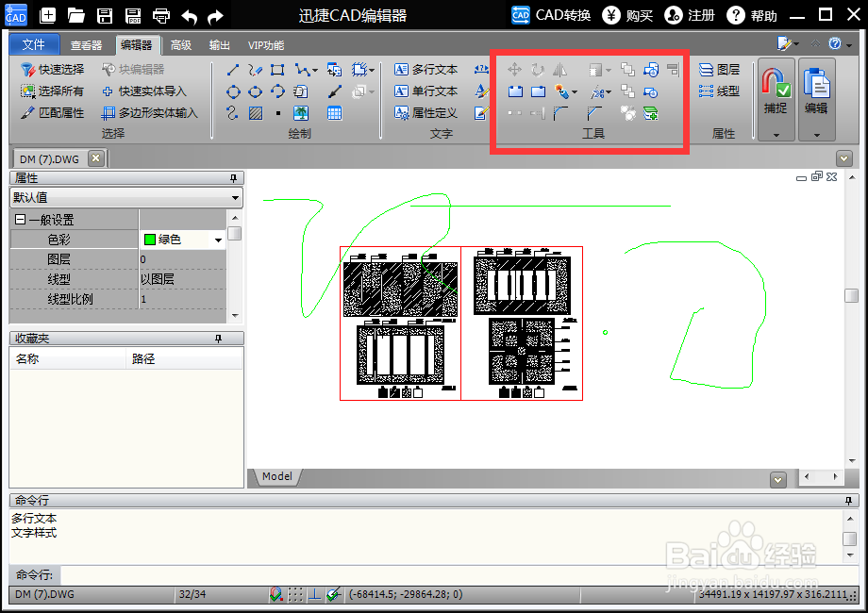This screenshot has height=613, width=868.
Task: Select the leader arrow tool
Action: tap(334, 91)
